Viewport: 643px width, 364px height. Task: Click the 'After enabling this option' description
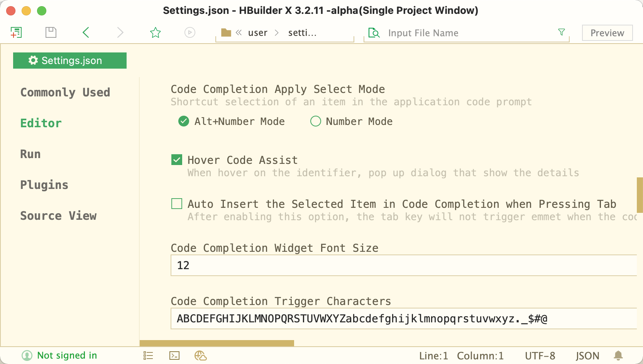[x=412, y=217]
